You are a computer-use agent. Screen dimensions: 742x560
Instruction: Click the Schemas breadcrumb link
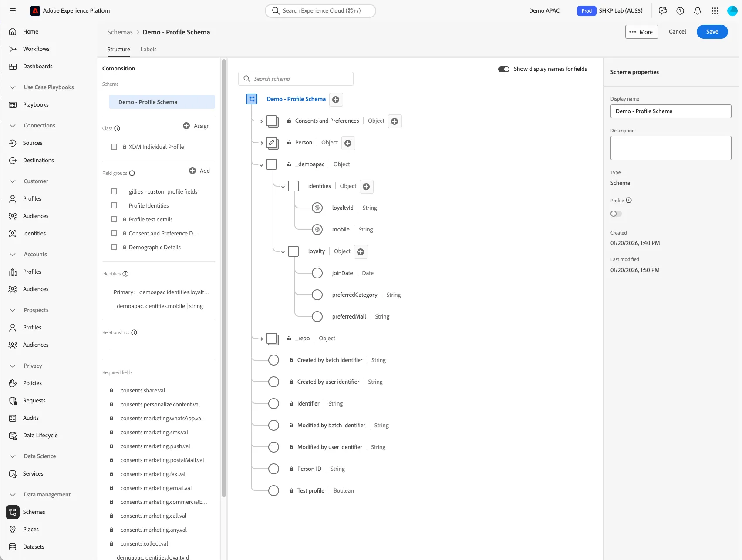[120, 32]
